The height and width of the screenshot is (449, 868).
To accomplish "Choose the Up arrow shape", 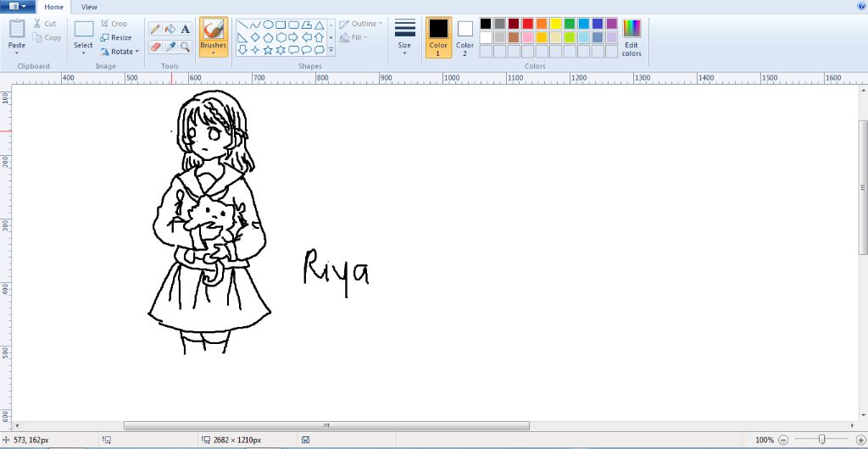I will tap(319, 37).
